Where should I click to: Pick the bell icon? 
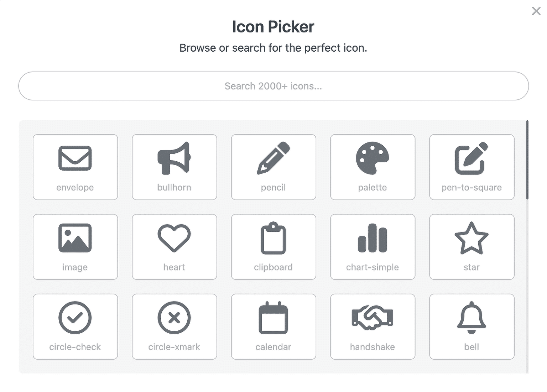click(x=472, y=326)
